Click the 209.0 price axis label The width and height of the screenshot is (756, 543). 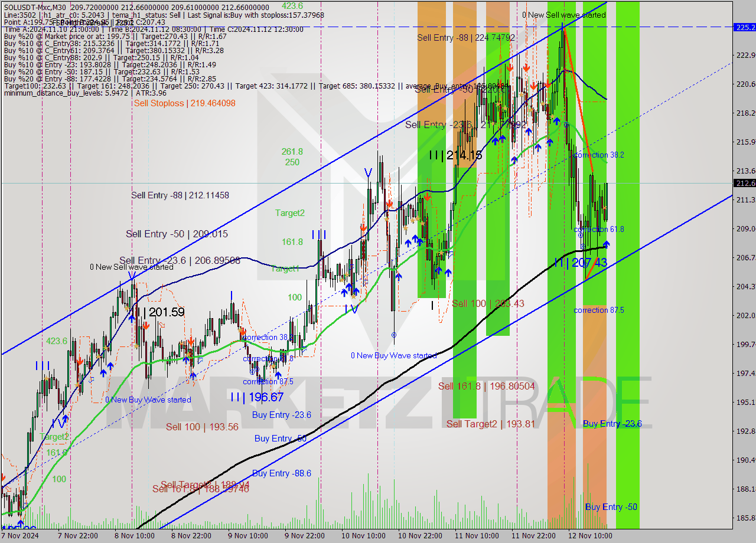pyautogui.click(x=745, y=229)
